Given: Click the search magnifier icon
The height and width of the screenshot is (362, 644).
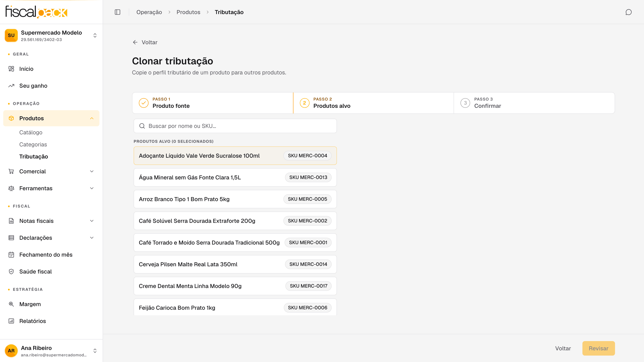Looking at the screenshot, I should pyautogui.click(x=142, y=126).
